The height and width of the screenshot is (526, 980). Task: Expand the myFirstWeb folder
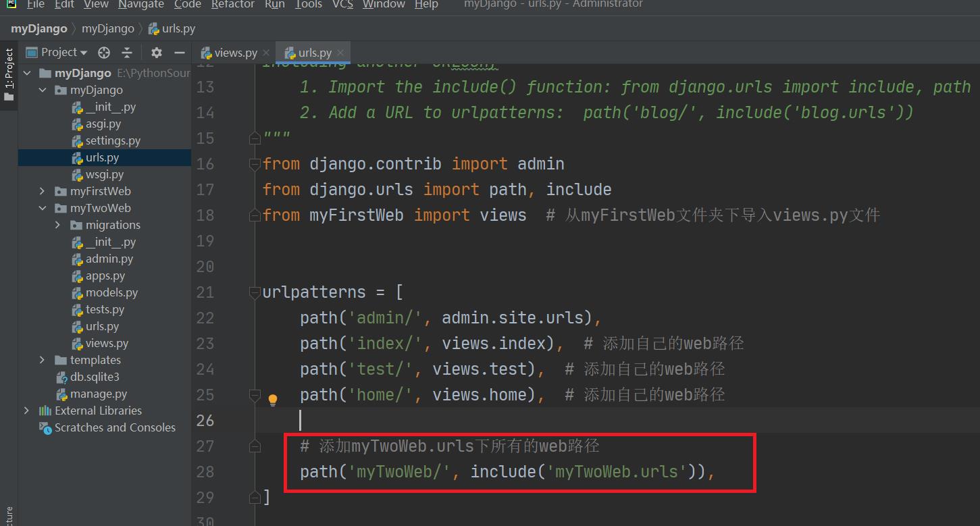(43, 191)
